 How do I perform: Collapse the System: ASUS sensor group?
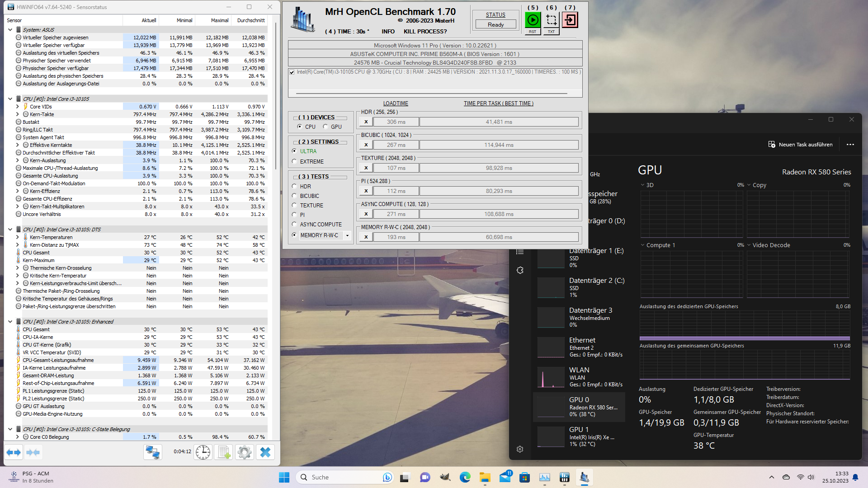pyautogui.click(x=10, y=30)
